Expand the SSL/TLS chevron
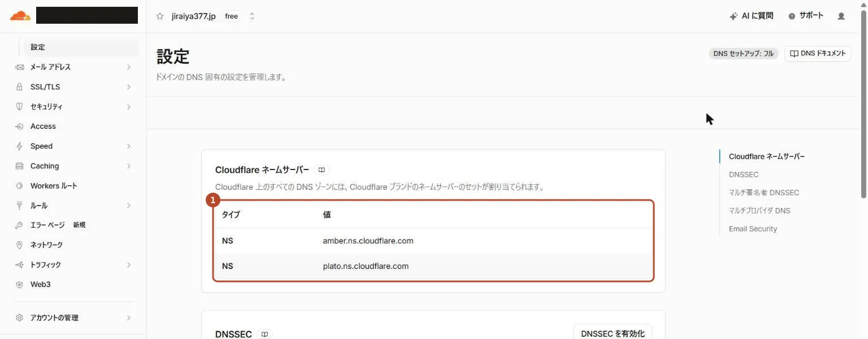868x339 pixels. coord(129,87)
